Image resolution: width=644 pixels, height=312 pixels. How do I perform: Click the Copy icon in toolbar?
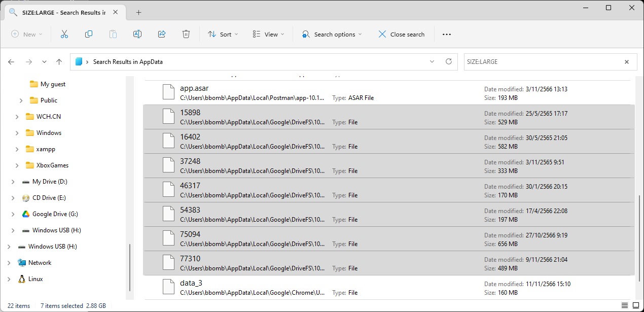(89, 34)
